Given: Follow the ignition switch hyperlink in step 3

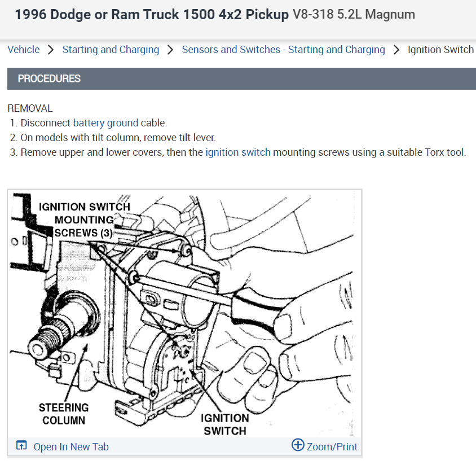Looking at the screenshot, I should tap(237, 152).
